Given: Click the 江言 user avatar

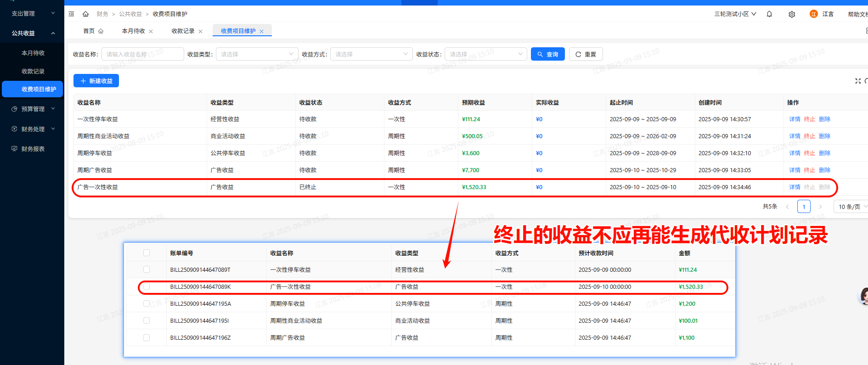Looking at the screenshot, I should 813,14.
